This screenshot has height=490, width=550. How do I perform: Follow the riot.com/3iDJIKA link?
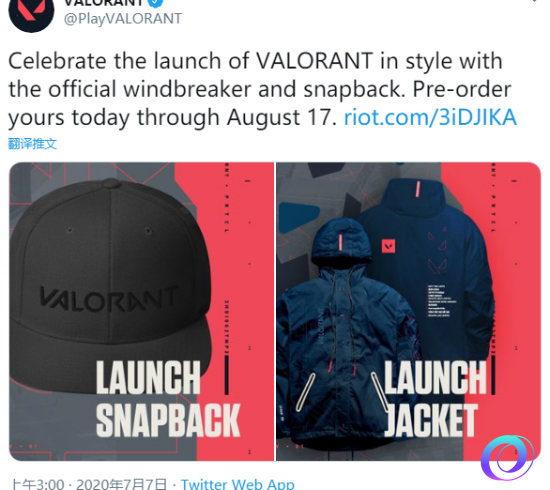click(x=430, y=117)
